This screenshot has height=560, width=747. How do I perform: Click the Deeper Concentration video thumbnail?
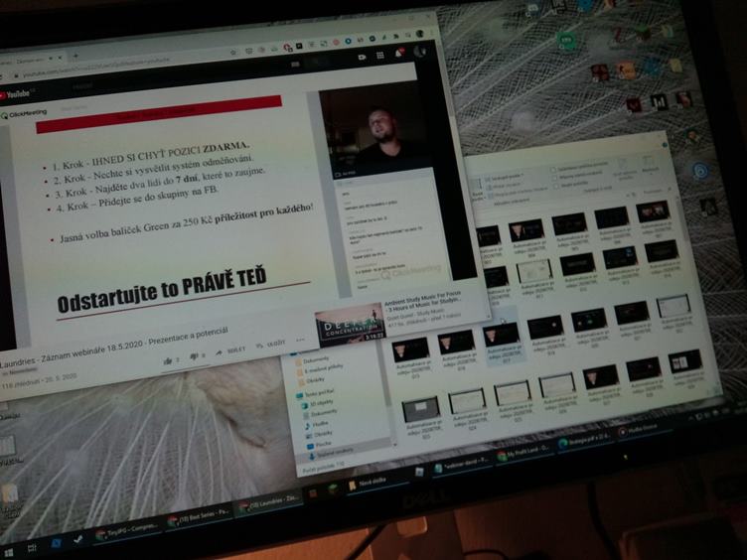point(351,325)
